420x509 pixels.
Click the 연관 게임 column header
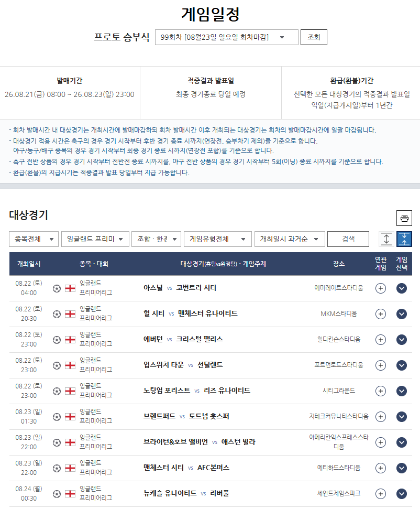tap(380, 263)
